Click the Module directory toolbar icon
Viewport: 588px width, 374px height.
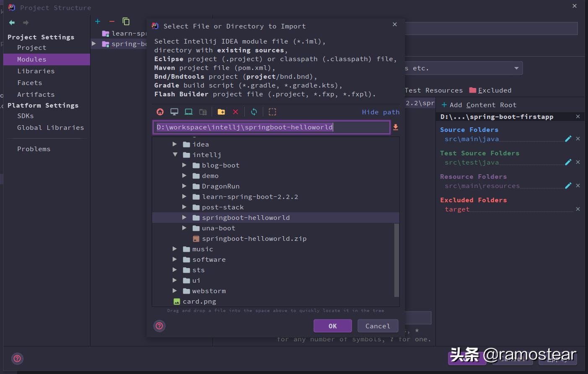click(x=203, y=112)
